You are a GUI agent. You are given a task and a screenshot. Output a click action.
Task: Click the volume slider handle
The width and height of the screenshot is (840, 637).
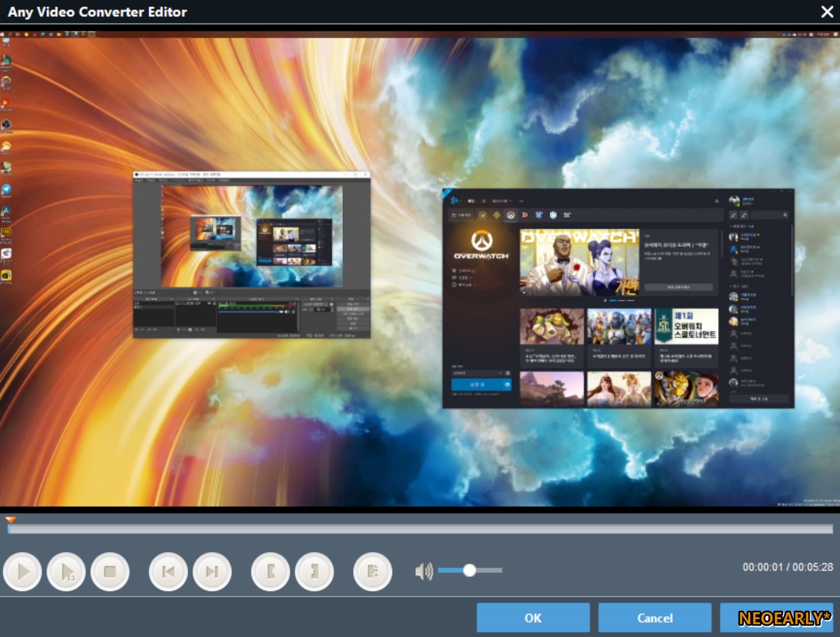[469, 570]
